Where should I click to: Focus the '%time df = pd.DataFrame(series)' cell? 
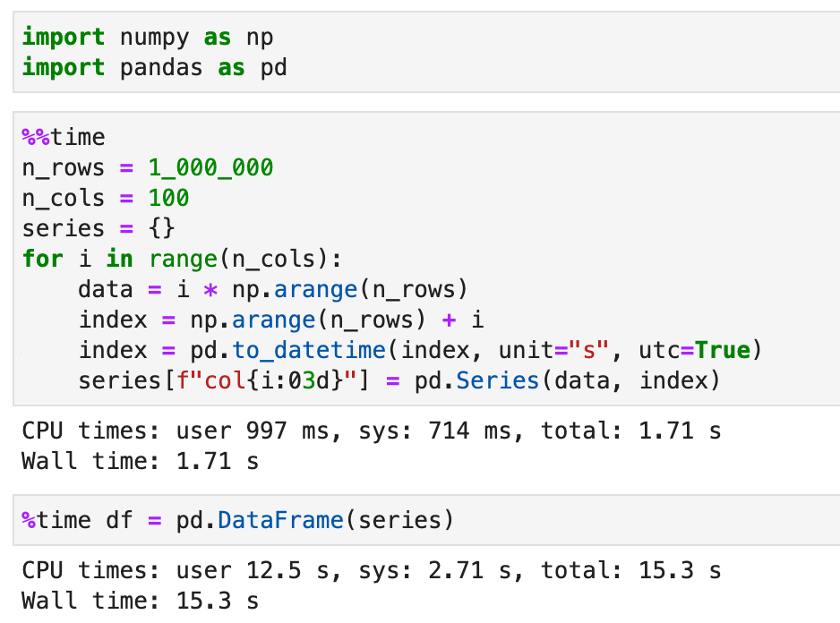426,521
